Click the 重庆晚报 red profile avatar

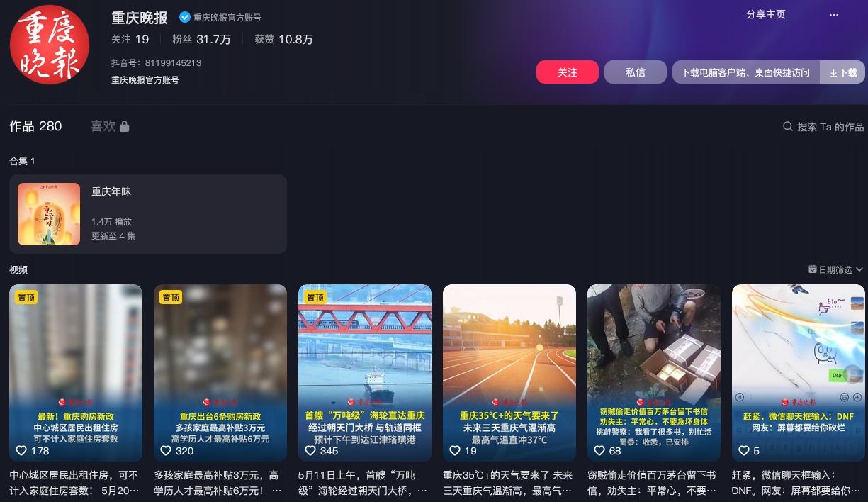50,44
